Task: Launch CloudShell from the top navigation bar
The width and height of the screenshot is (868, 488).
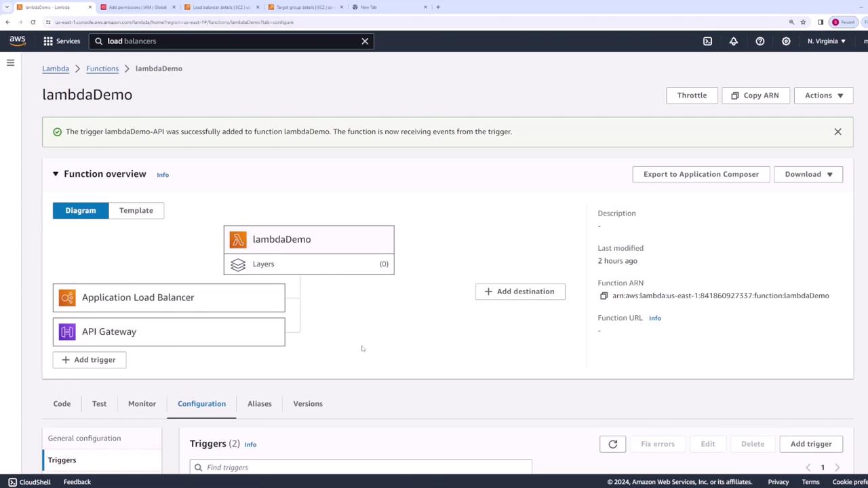Action: pos(707,41)
